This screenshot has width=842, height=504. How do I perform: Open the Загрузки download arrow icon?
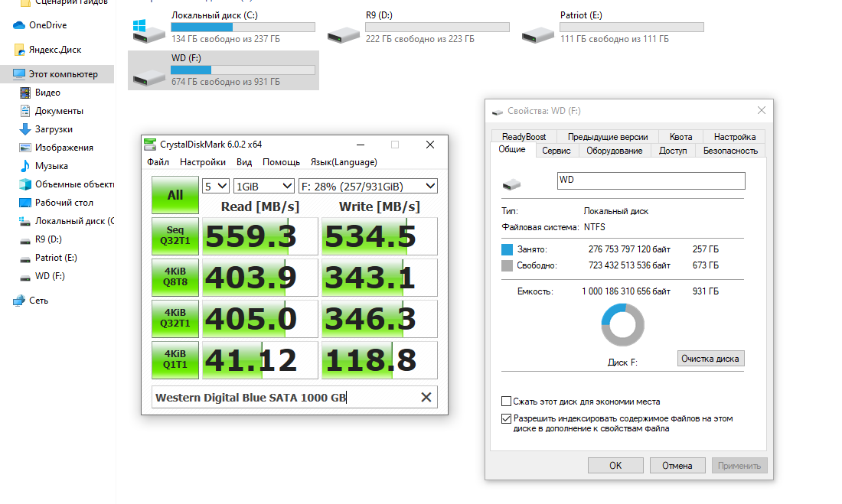pos(24,128)
